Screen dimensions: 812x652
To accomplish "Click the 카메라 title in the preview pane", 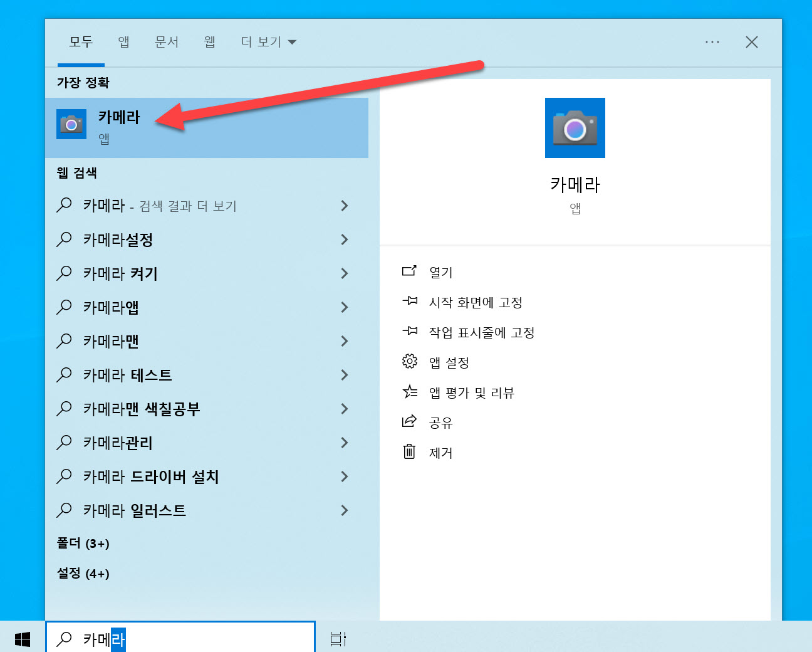I will point(575,184).
